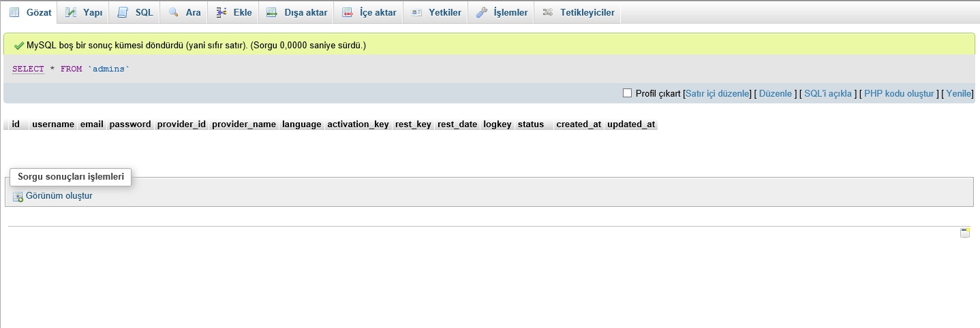Screen dimensions: 980x328
Task: Click the language column header
Action: coord(302,125)
